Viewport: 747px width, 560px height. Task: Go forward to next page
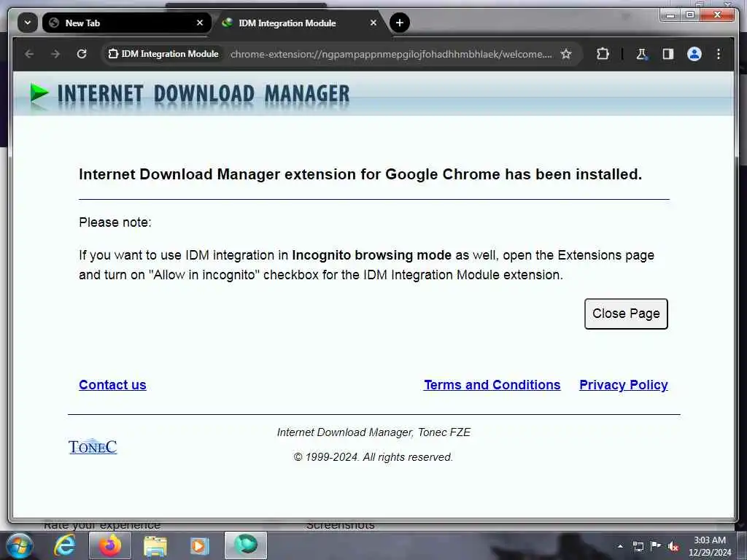click(x=55, y=54)
